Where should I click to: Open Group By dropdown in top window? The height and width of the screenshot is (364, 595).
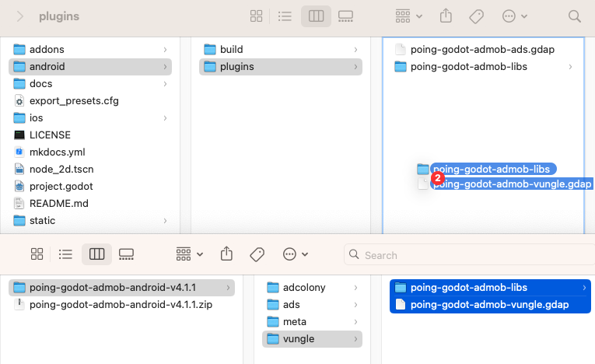[408, 16]
